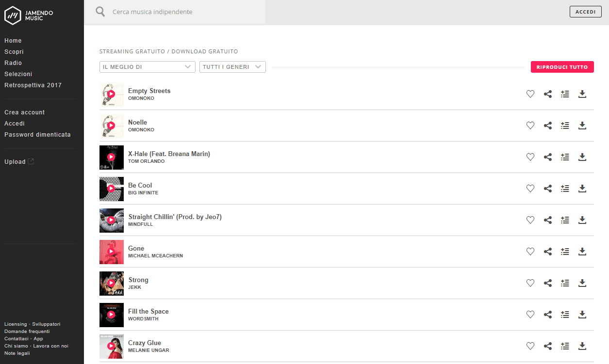This screenshot has width=609, height=364.
Task: Open the Il Meglio Di dropdown
Action: click(147, 67)
